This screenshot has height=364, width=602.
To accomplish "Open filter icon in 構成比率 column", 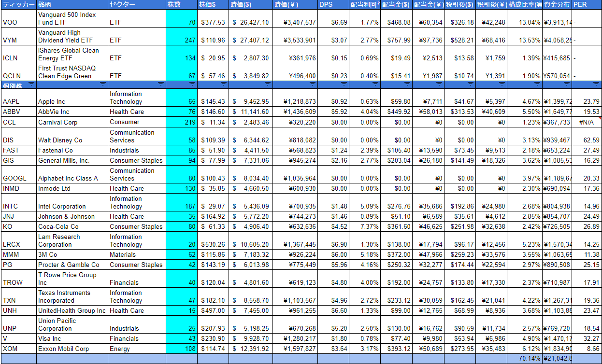I will click(537, 84).
